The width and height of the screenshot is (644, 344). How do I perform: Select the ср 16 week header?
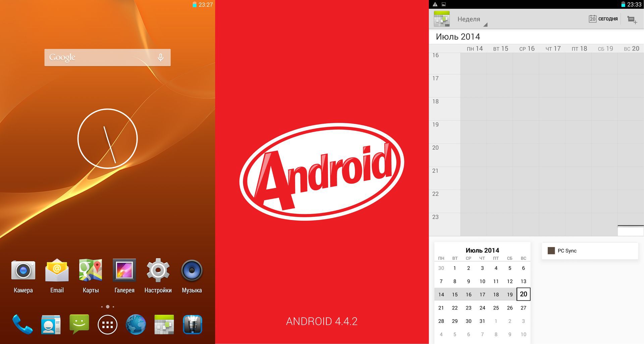pyautogui.click(x=527, y=49)
